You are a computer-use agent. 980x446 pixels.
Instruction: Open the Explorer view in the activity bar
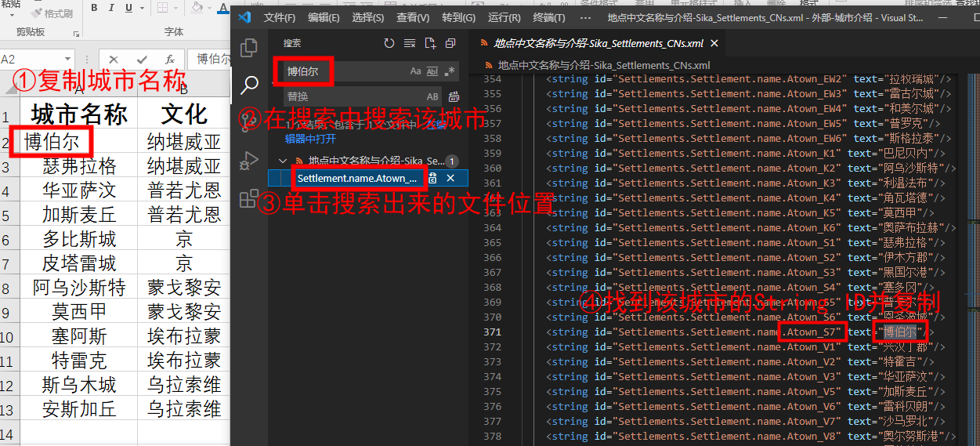(249, 48)
